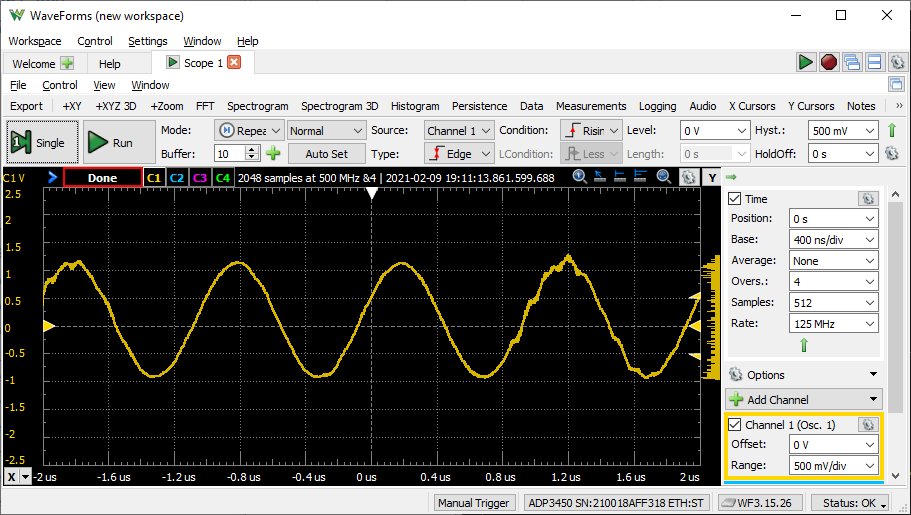Click the Manual Trigger button in status bar
911x515 pixels.
(x=474, y=503)
